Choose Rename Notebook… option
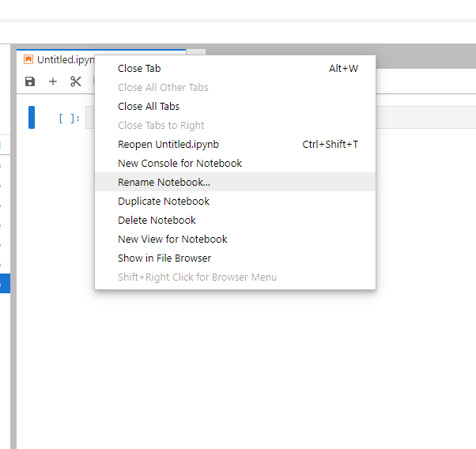This screenshot has width=476, height=449. pyautogui.click(x=164, y=183)
